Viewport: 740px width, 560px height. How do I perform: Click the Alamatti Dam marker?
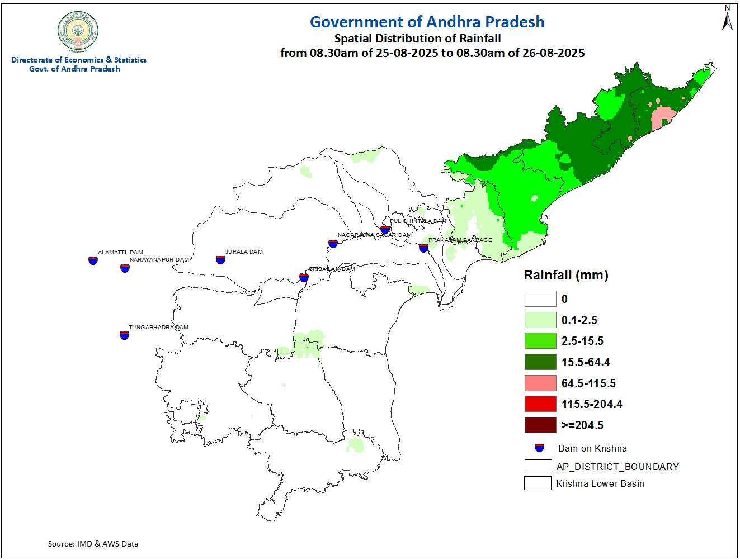[93, 260]
